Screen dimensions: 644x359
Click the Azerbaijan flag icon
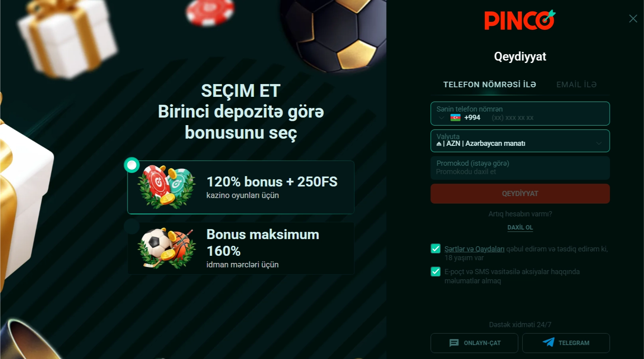click(455, 118)
